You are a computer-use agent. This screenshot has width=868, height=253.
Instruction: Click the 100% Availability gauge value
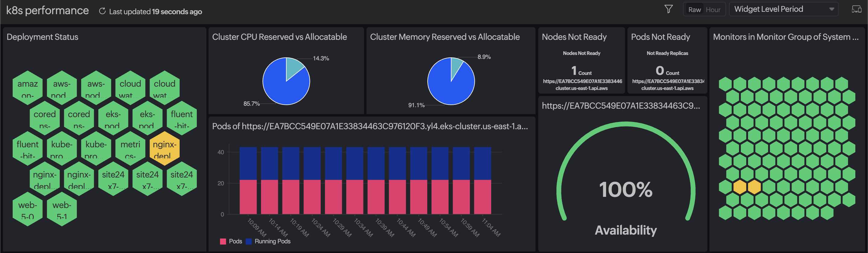[625, 189]
